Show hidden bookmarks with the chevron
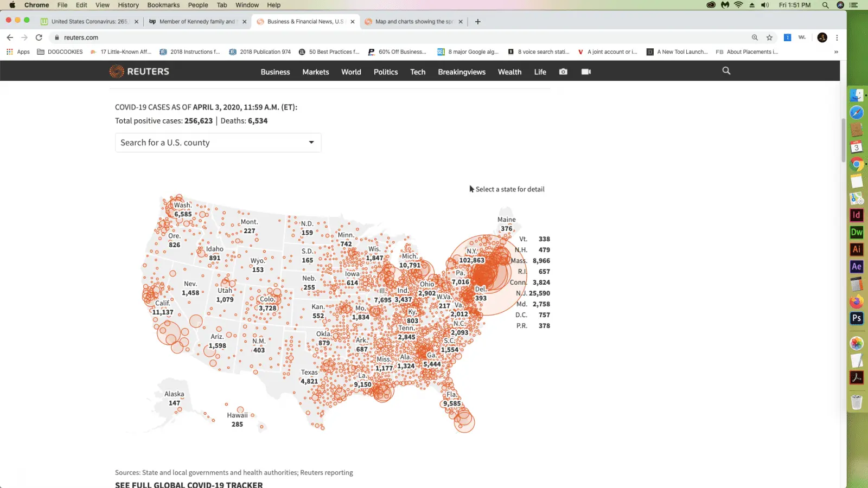 point(836,52)
